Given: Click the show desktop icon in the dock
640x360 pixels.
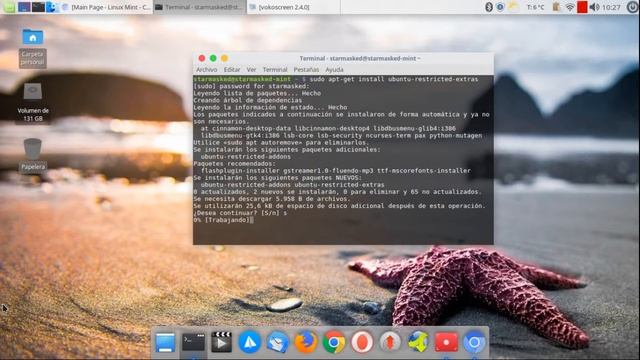Looking at the screenshot, I should 165,342.
